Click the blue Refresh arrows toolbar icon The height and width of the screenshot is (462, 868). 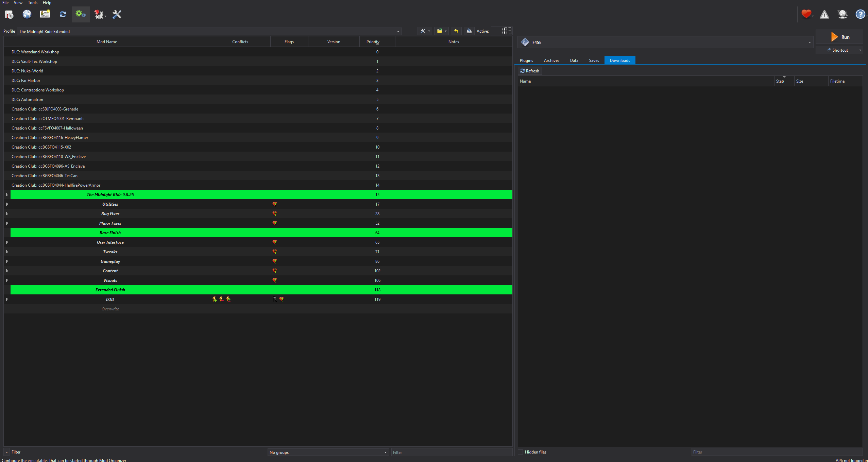tap(63, 14)
